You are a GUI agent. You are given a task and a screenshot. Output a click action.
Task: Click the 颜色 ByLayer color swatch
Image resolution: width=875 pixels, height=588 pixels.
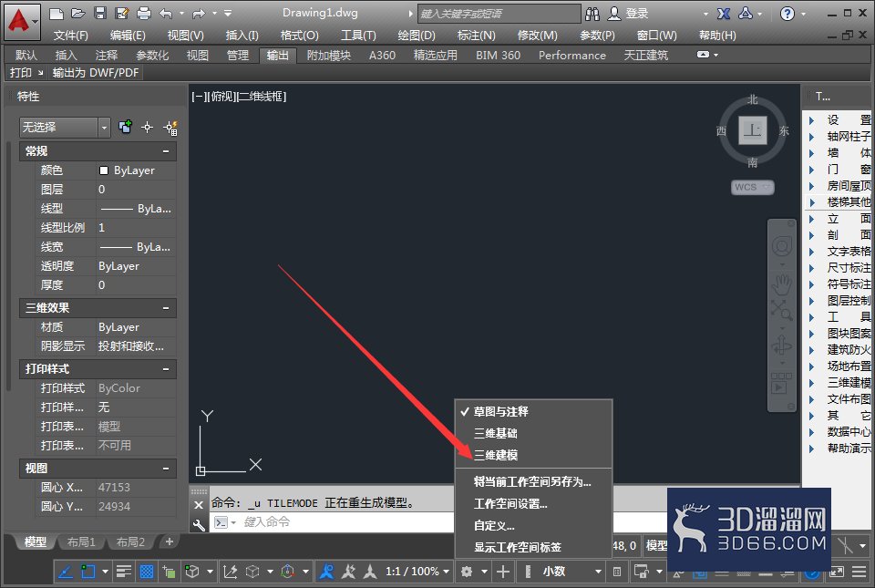point(103,170)
